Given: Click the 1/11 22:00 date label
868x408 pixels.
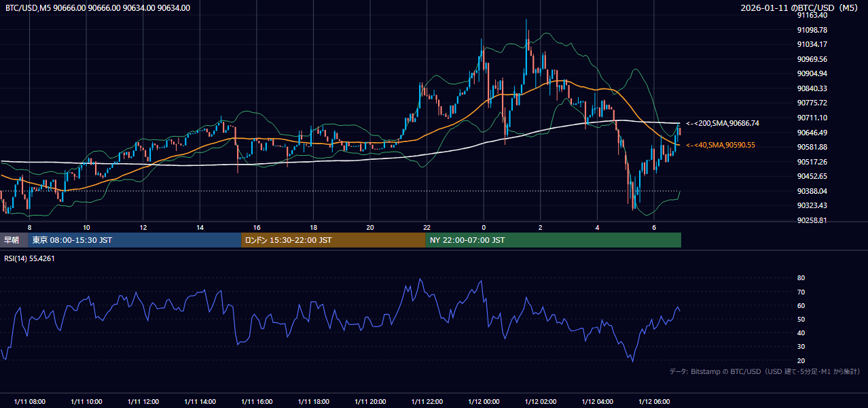Looking at the screenshot, I should pos(427,402).
